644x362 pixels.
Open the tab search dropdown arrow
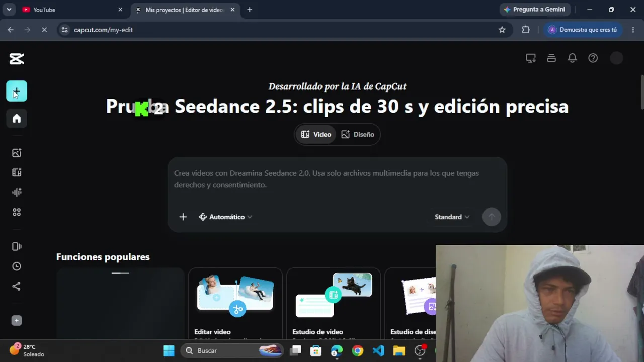9,10
